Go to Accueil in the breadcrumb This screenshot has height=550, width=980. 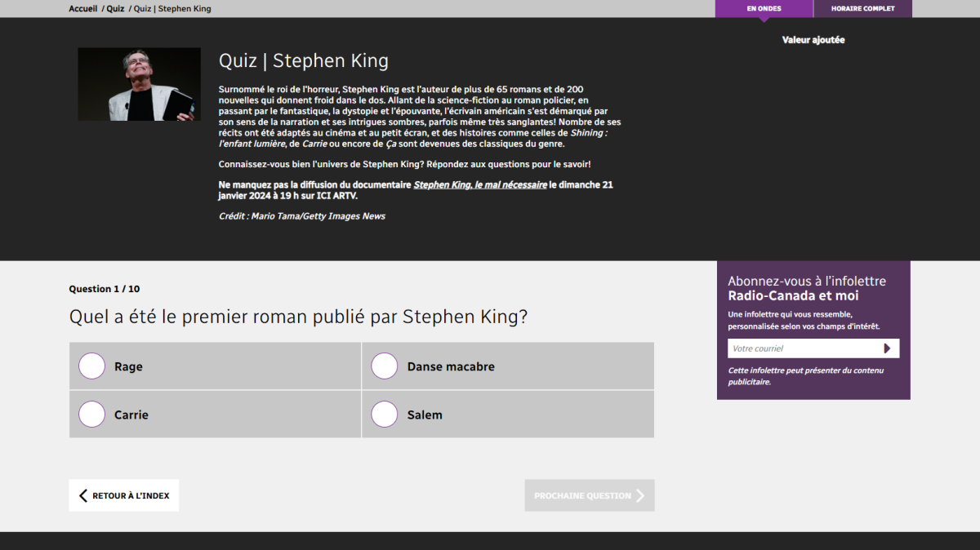point(82,9)
